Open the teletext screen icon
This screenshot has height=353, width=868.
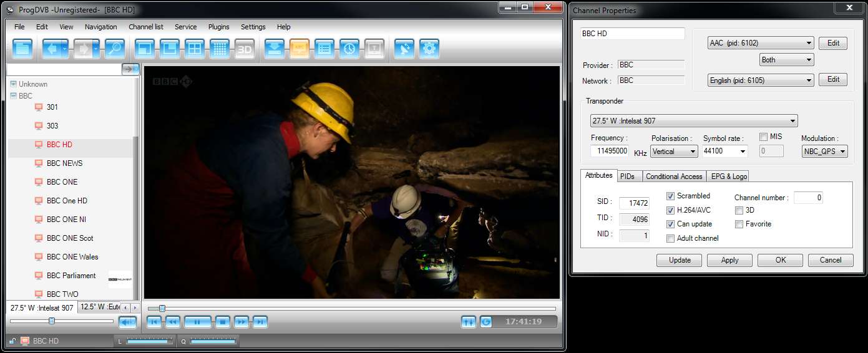point(374,49)
